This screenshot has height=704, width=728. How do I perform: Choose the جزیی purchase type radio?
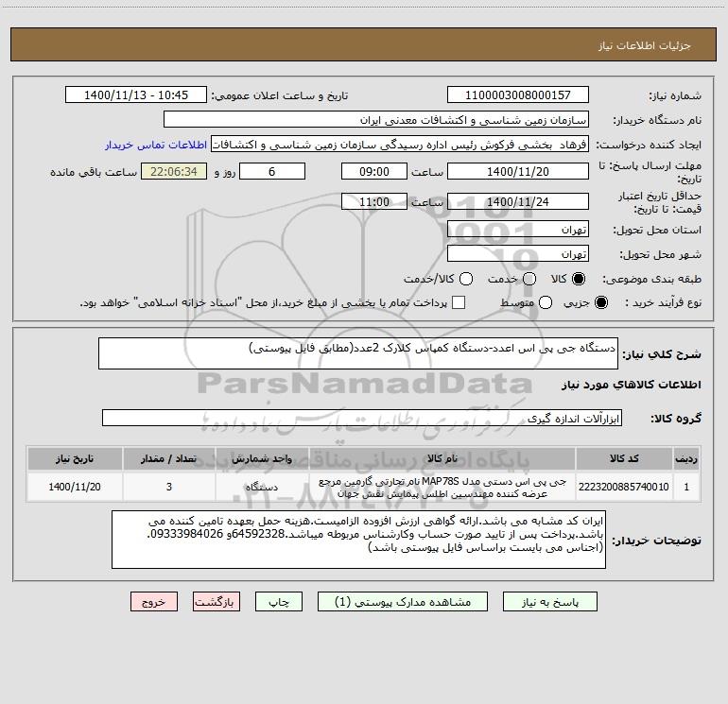pos(601,302)
